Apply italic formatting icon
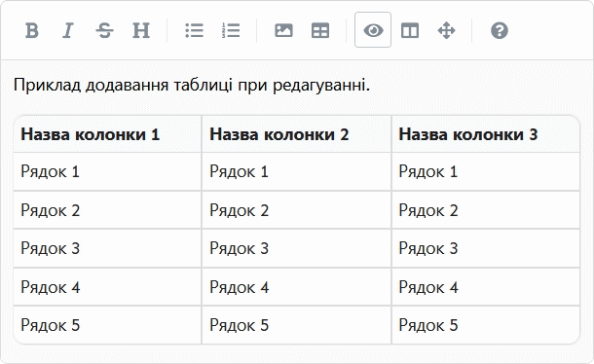The height and width of the screenshot is (364, 594). point(68,30)
